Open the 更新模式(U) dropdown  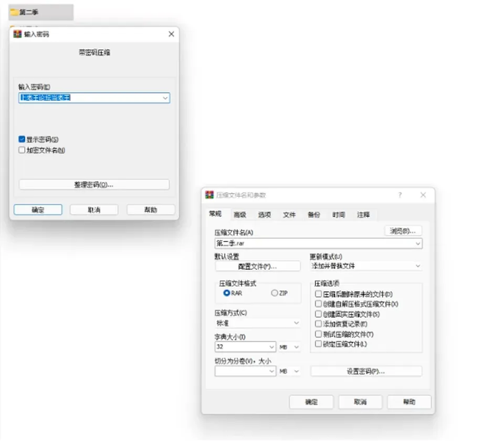[x=366, y=266]
